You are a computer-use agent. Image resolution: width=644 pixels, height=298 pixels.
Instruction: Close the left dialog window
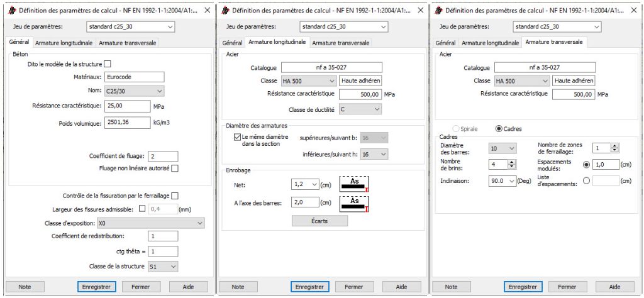tap(207, 11)
